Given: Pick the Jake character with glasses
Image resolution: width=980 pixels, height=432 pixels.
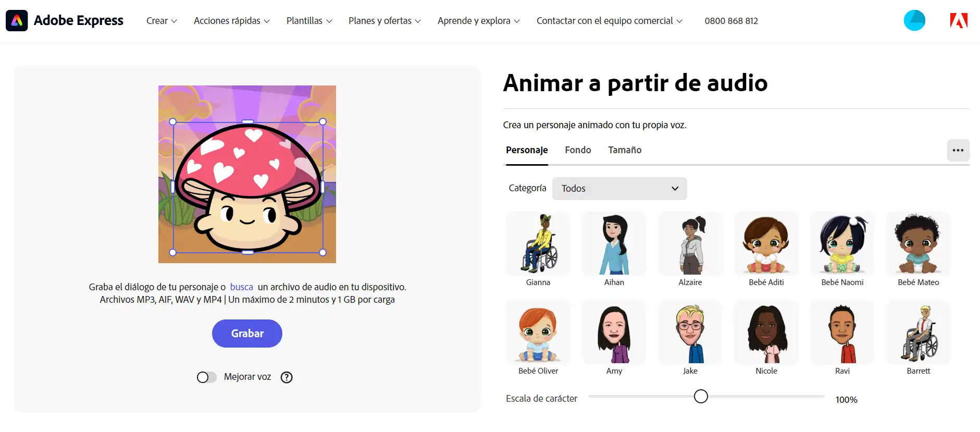Looking at the screenshot, I should (x=690, y=332).
